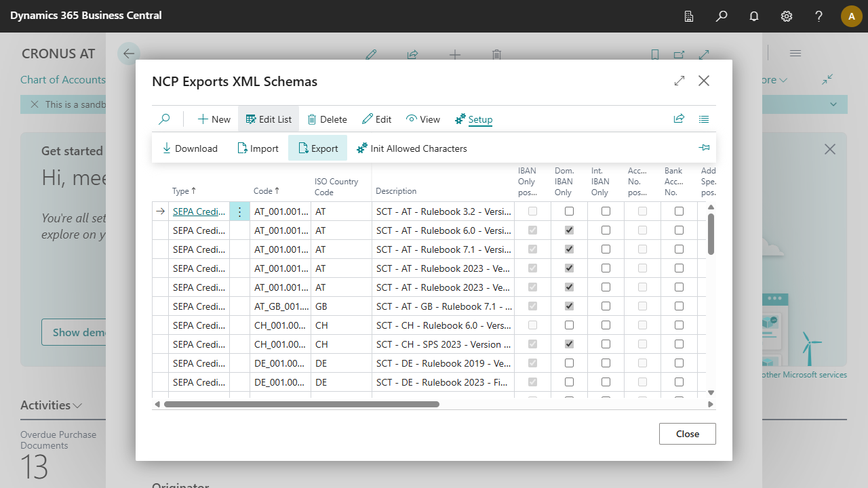Toggle Dom. IBAN Only checkbox in first row
Image resolution: width=868 pixels, height=488 pixels.
click(x=569, y=211)
